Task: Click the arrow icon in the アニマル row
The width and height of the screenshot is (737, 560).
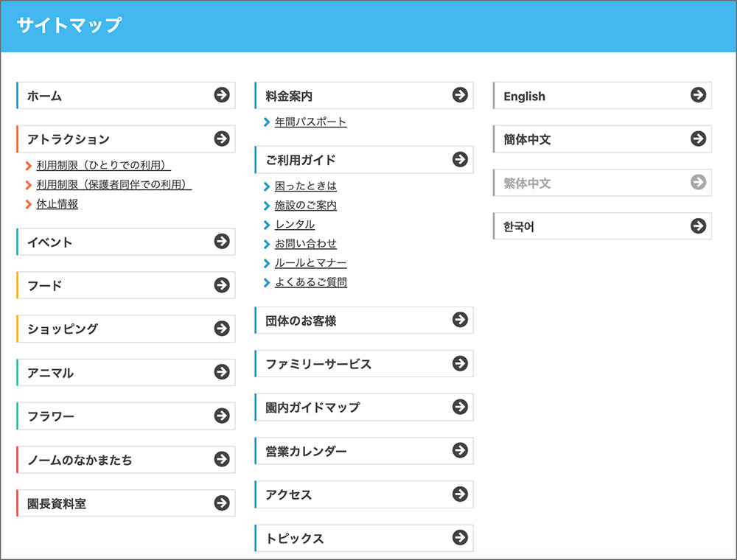Action: [222, 372]
